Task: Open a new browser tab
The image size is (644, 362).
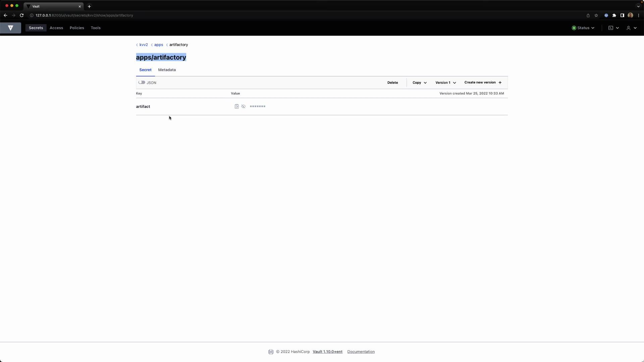Action: coord(89,6)
